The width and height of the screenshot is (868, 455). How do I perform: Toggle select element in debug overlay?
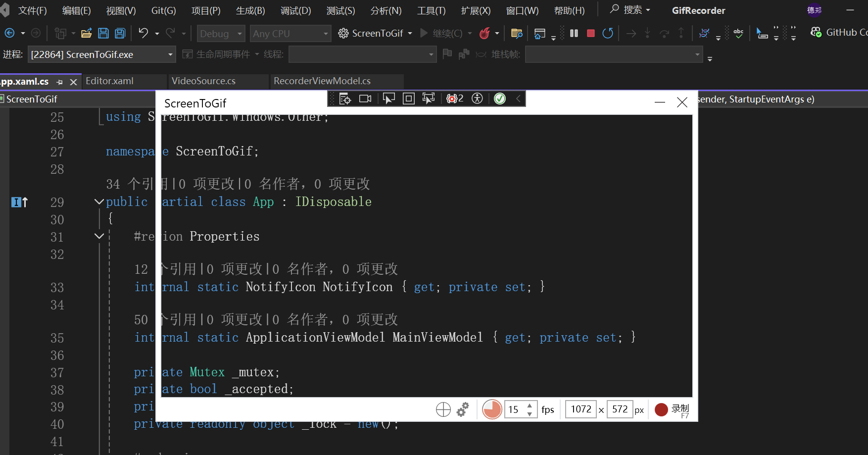pos(389,99)
